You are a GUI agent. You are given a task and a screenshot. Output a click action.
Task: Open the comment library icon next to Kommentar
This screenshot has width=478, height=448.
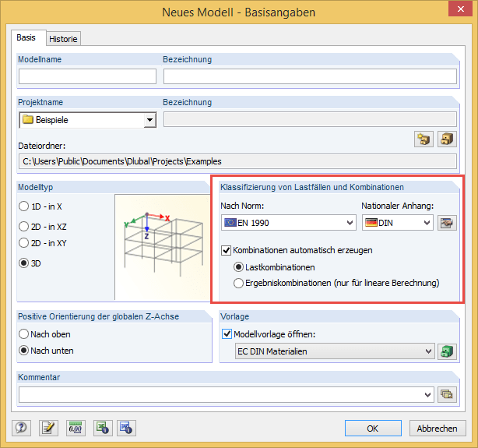click(x=447, y=394)
